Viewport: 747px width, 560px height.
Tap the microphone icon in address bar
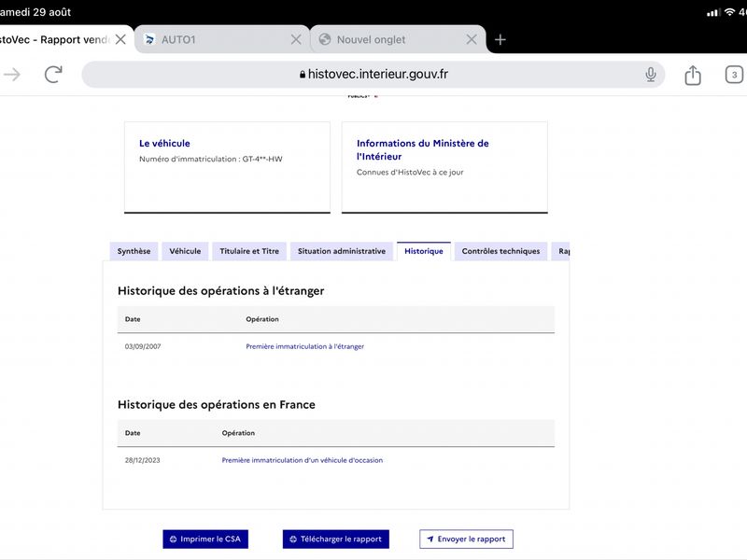click(650, 75)
